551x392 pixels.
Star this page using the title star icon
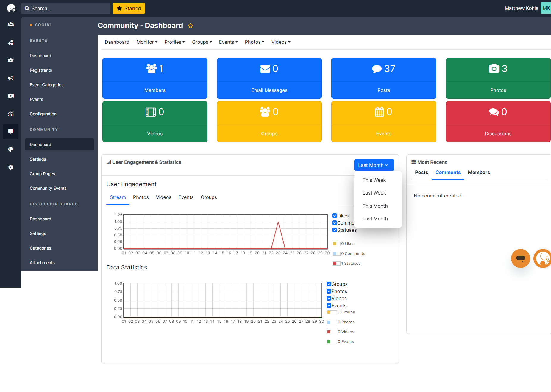[191, 26]
